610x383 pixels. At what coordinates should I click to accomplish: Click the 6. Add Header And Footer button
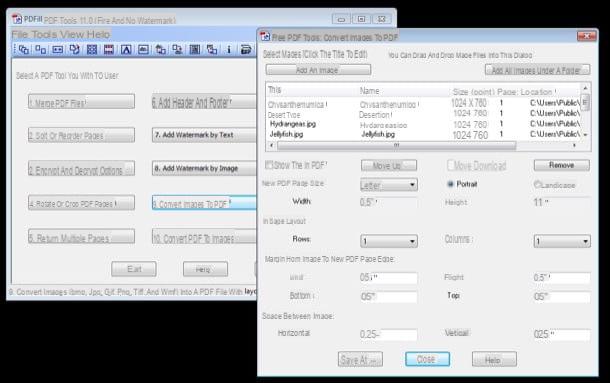click(x=204, y=102)
